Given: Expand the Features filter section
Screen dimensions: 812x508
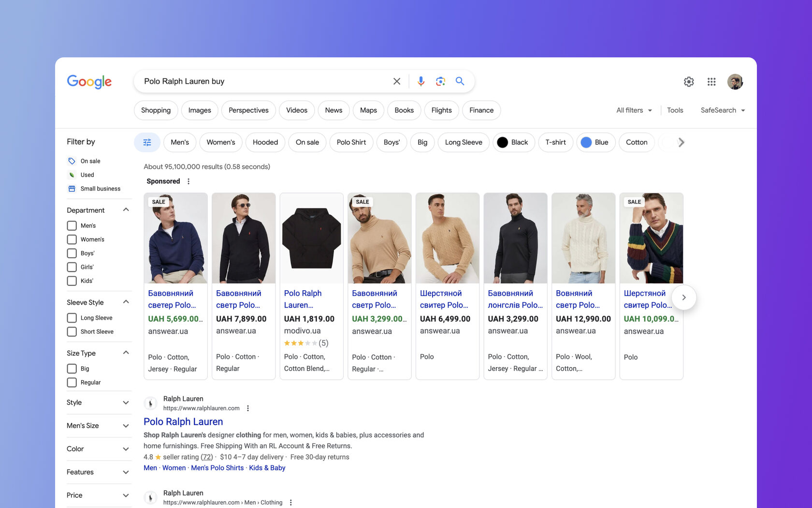Looking at the screenshot, I should 126,472.
